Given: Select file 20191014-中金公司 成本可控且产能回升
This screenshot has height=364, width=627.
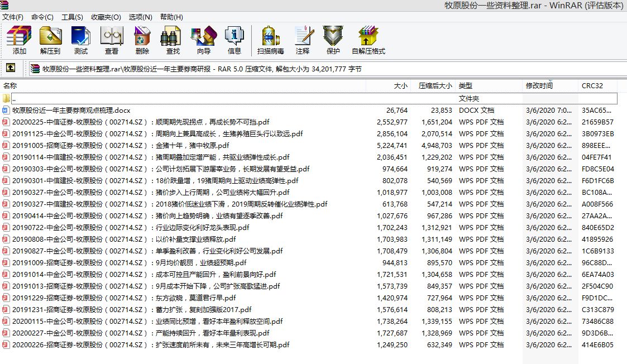Looking at the screenshot, I should (x=144, y=275).
